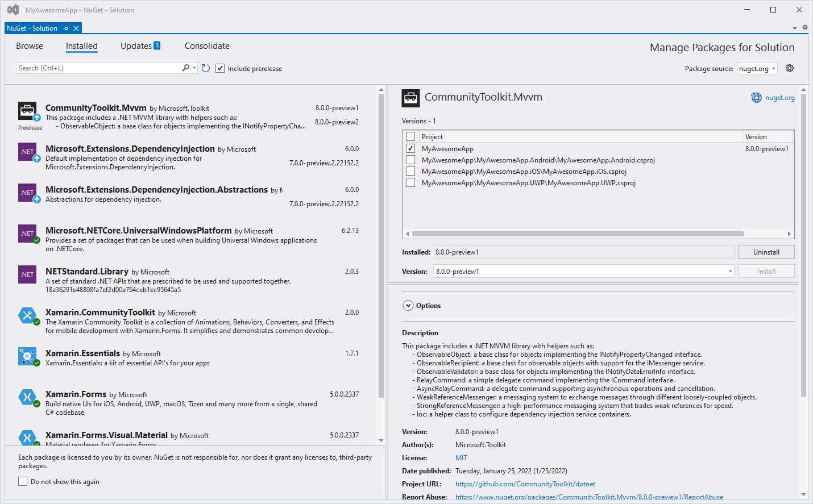Switch to the Browse tab

click(30, 46)
